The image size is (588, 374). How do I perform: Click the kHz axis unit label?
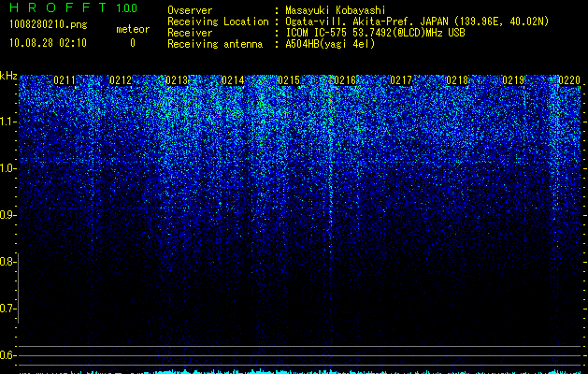pos(8,76)
